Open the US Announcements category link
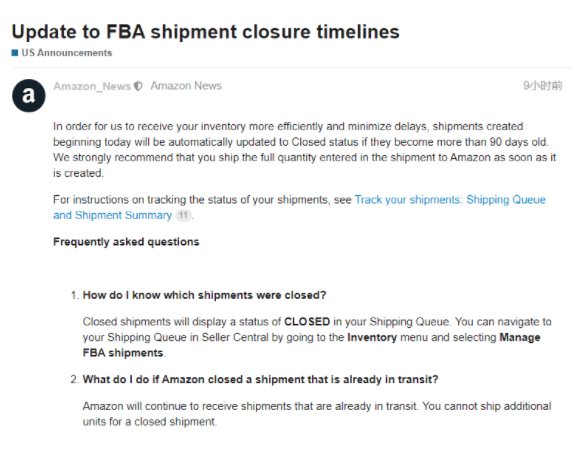This screenshot has width=588, height=457. [67, 53]
